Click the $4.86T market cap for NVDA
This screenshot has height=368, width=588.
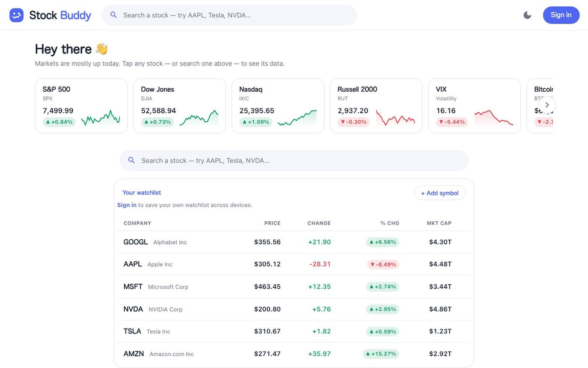pos(440,309)
